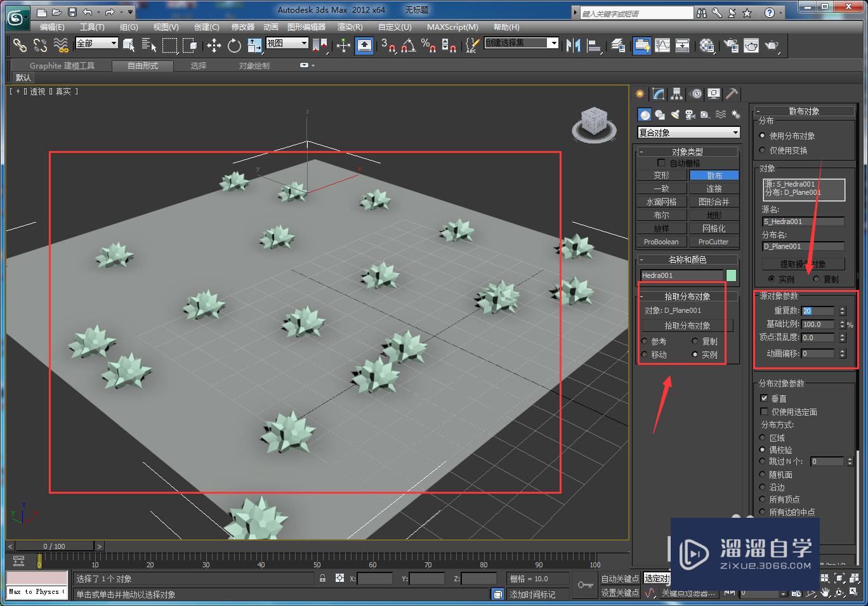The width and height of the screenshot is (868, 606).
Task: Switch to the Motion command panel tab
Action: (696, 94)
